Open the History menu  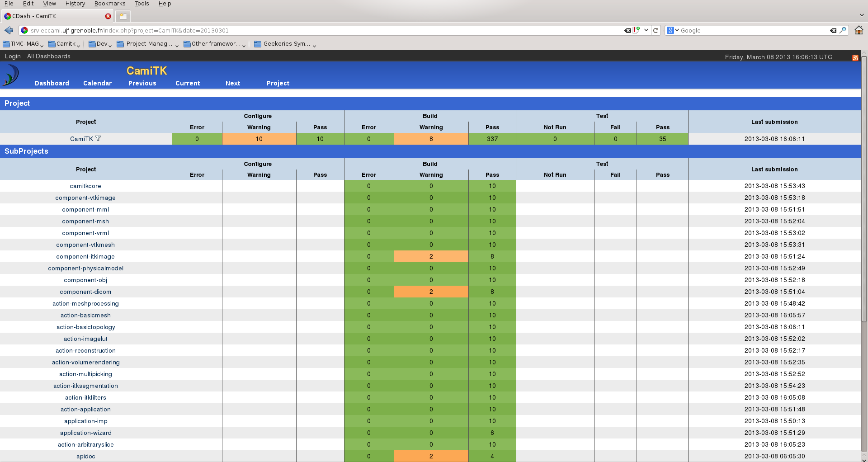click(x=75, y=4)
